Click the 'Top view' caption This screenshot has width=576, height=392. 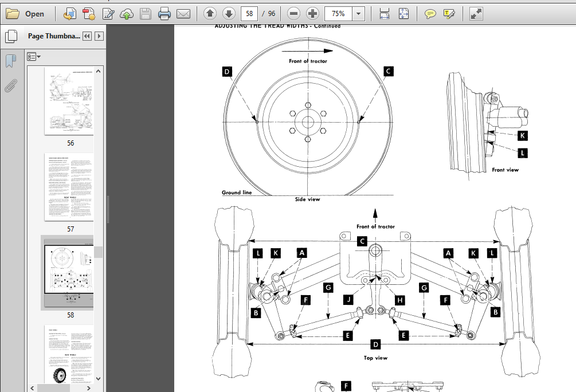pos(375,358)
